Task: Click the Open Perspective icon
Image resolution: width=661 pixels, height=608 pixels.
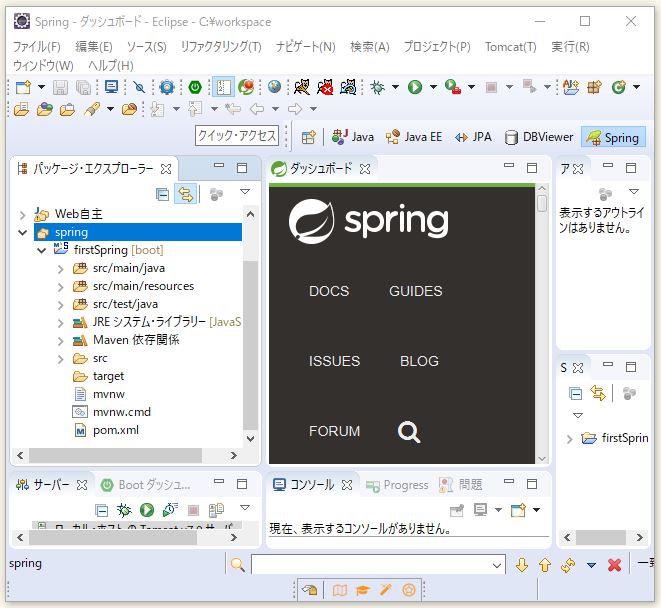Action: [309, 137]
